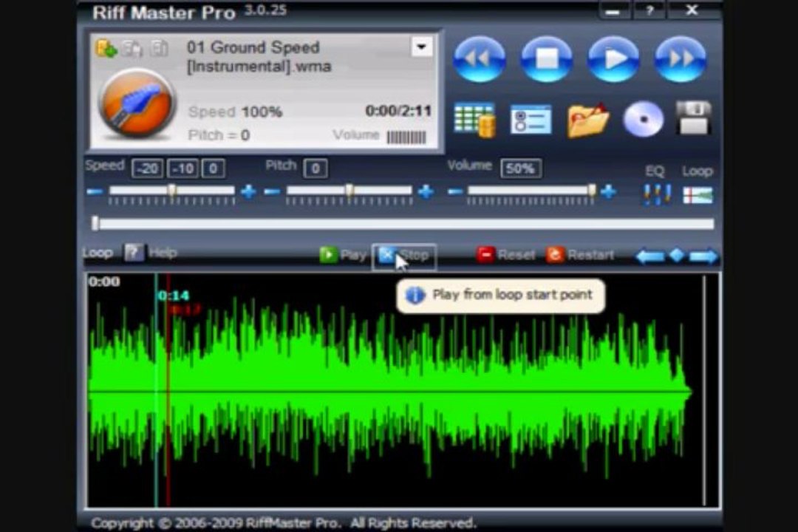This screenshot has width=798, height=532.
Task: Open the song selection dropdown arrow
Action: [421, 47]
